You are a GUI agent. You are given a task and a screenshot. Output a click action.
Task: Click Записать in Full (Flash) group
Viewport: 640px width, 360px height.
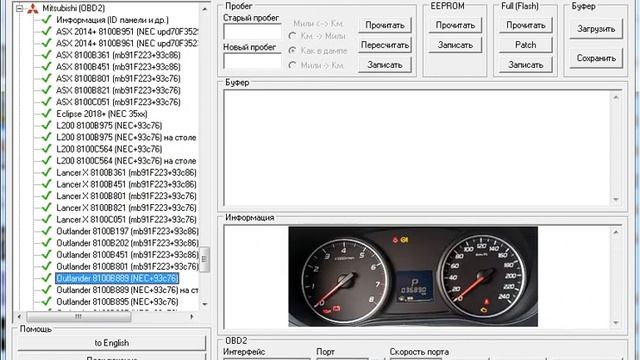point(526,65)
